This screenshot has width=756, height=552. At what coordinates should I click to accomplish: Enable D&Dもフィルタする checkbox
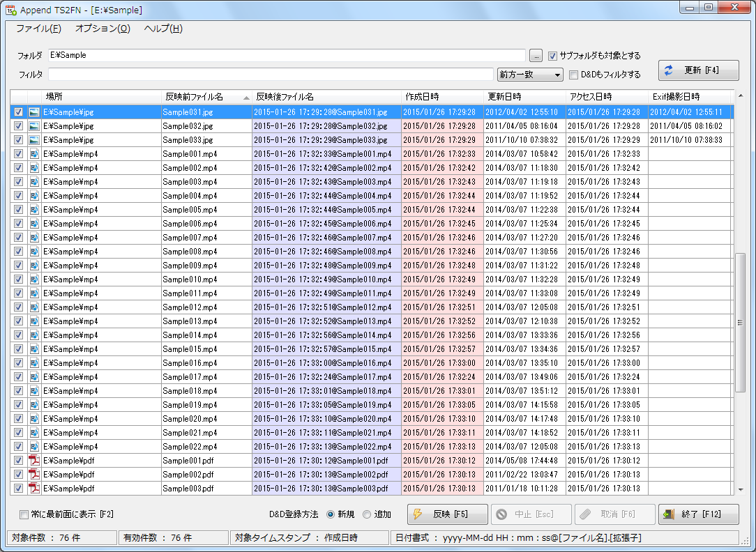point(574,75)
